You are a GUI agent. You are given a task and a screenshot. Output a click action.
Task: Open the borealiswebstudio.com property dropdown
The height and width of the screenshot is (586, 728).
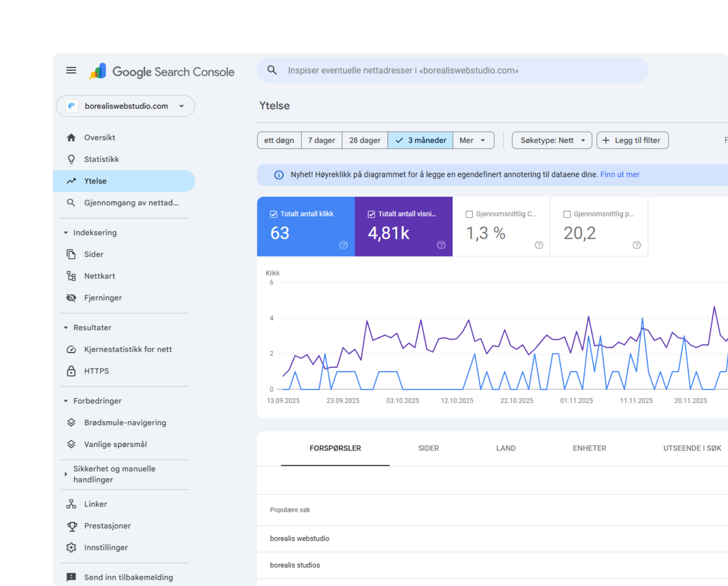tap(126, 106)
